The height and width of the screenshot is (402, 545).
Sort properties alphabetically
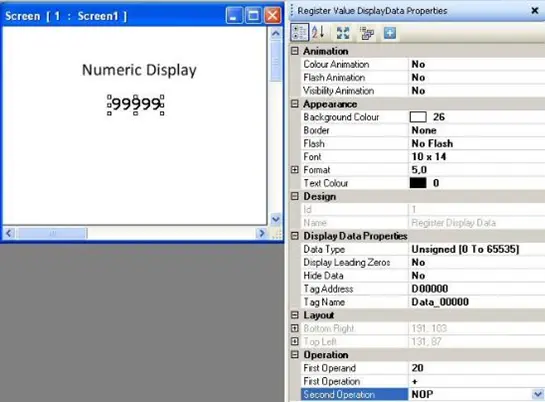coord(318,33)
